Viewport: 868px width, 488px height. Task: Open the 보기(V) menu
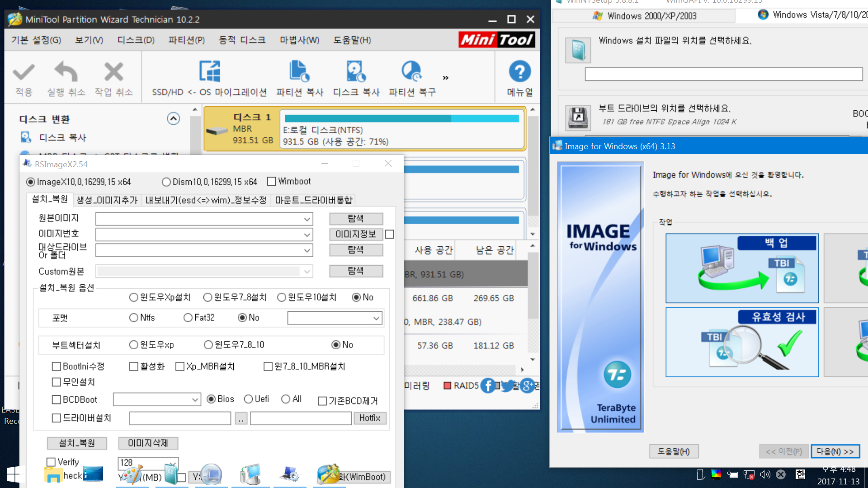pos(89,40)
